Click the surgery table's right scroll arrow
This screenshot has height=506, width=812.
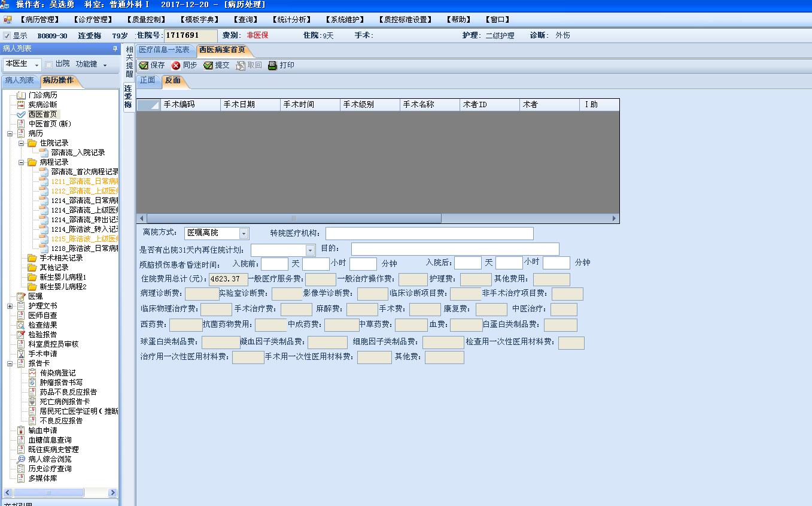click(614, 219)
